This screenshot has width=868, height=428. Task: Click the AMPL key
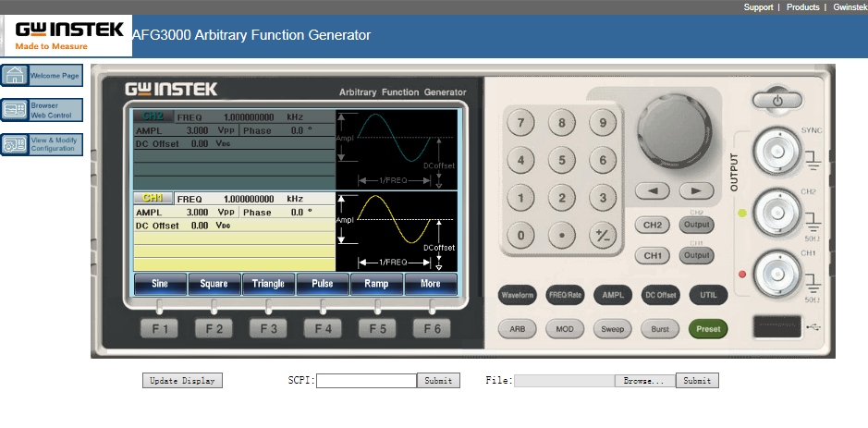click(x=613, y=295)
